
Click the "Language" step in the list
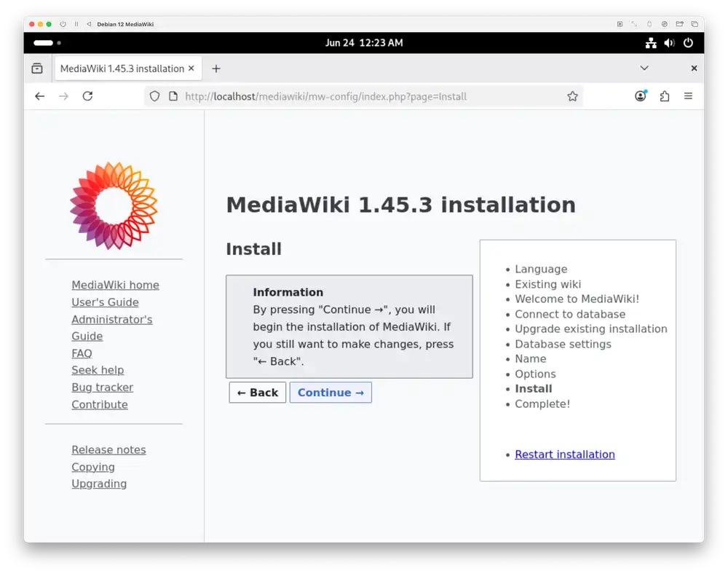tap(541, 269)
